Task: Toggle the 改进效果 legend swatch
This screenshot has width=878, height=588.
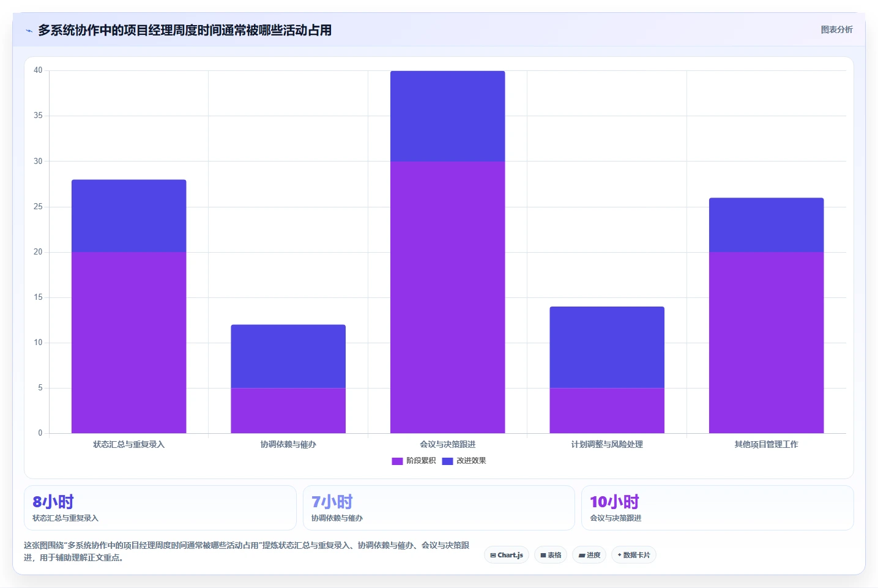Action: 447,461
